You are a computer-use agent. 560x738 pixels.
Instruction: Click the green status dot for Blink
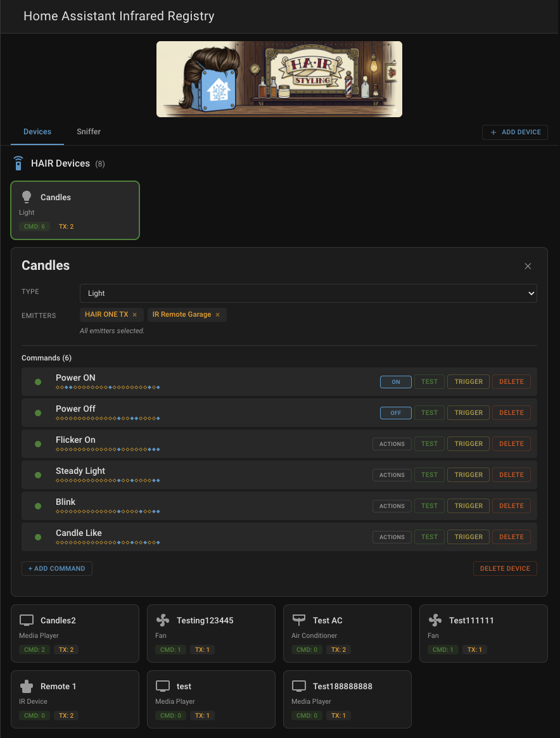38,506
